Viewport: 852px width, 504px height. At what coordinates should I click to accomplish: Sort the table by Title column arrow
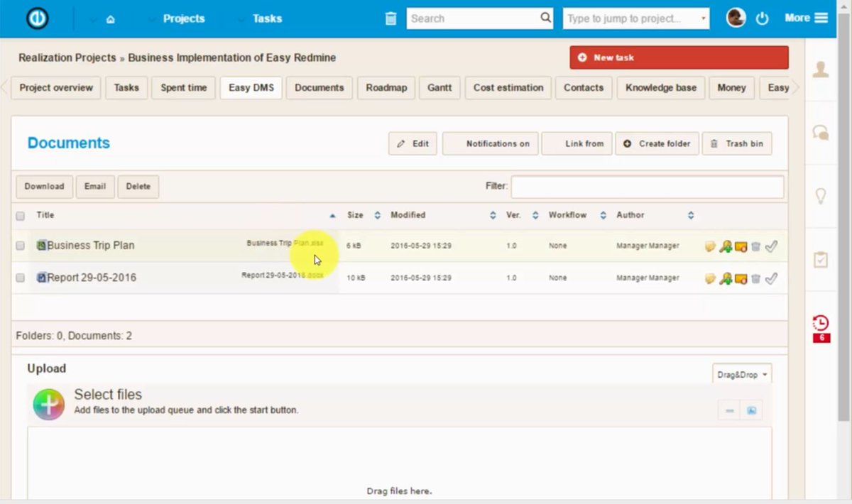pyautogui.click(x=333, y=215)
